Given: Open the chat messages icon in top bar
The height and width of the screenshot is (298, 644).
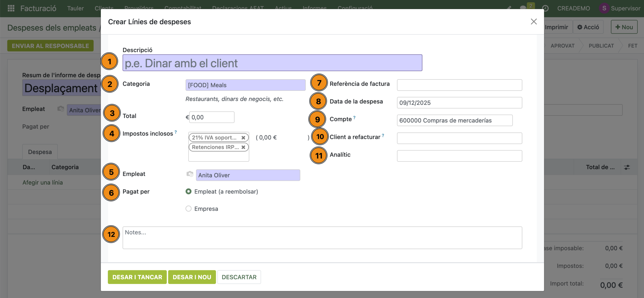Looking at the screenshot, I should pos(523,8).
